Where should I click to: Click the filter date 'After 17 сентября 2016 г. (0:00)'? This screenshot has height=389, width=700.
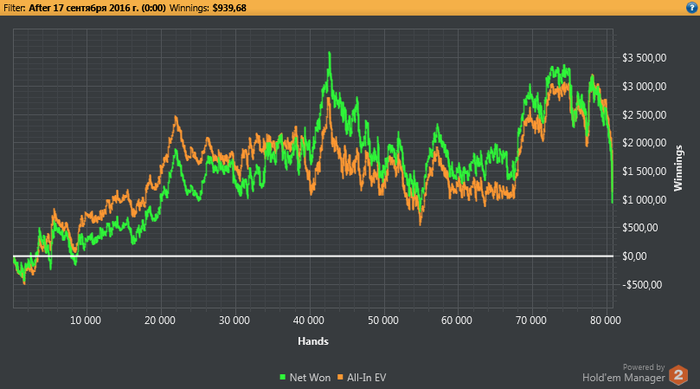pyautogui.click(x=97, y=8)
